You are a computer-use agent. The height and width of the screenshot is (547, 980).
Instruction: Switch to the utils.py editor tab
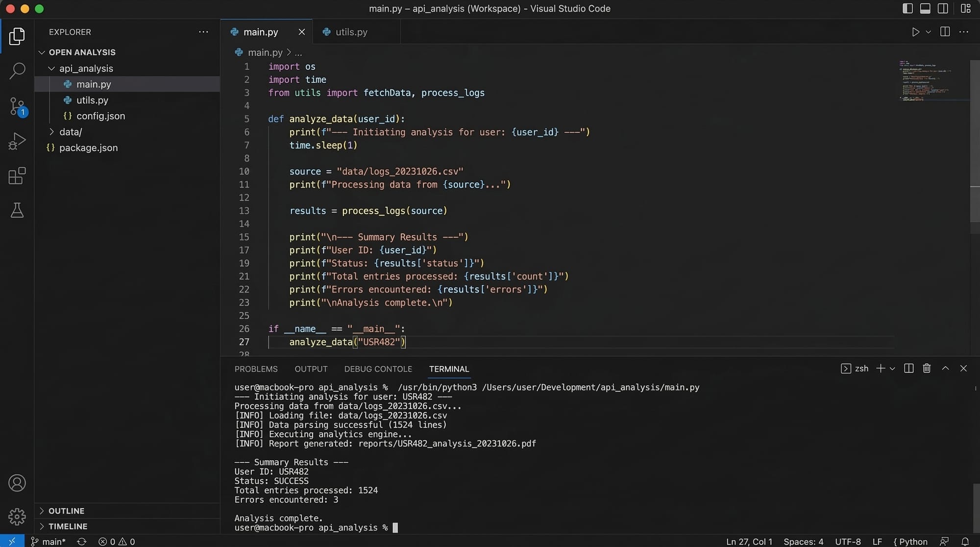pos(351,32)
